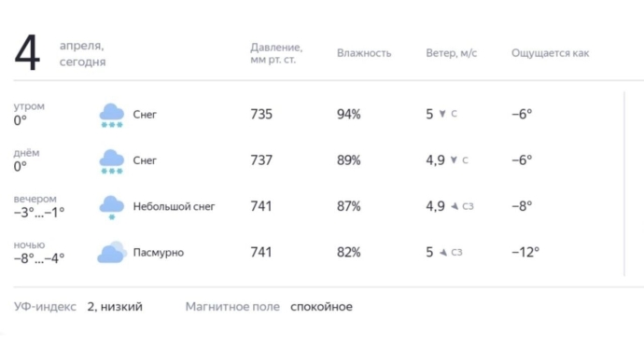The width and height of the screenshot is (644, 361).
Task: Click the 'апреля, сегодня' date label
Action: pos(82,53)
